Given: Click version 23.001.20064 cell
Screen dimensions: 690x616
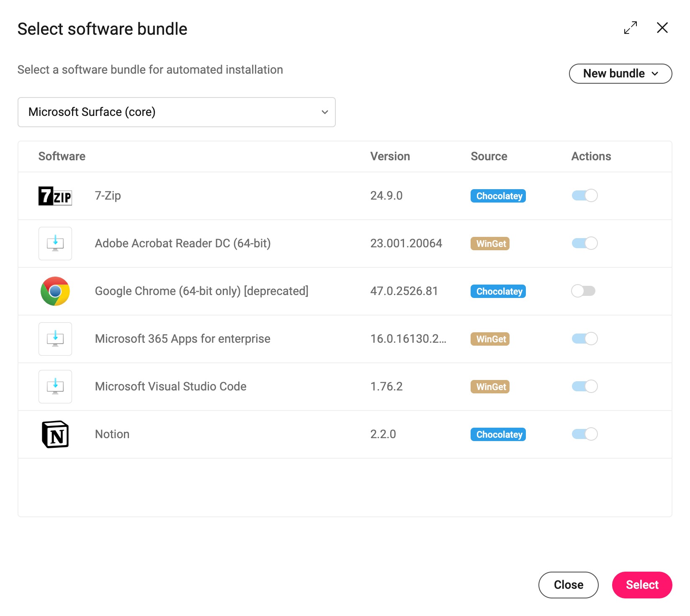Looking at the screenshot, I should 406,244.
